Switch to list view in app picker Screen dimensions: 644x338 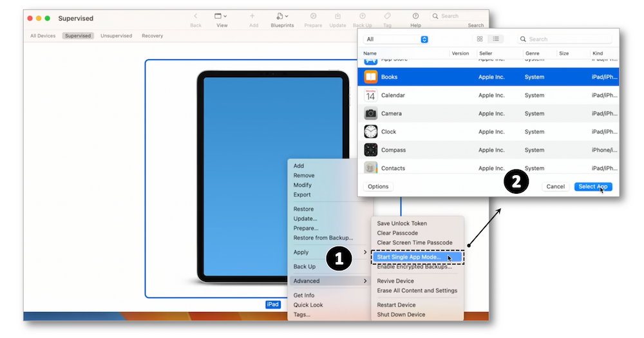[496, 39]
